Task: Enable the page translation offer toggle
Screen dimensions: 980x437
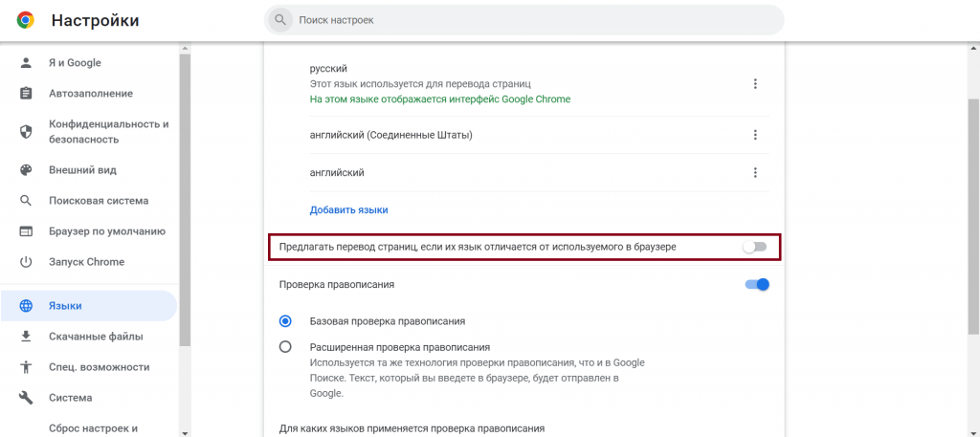Action: 756,247
